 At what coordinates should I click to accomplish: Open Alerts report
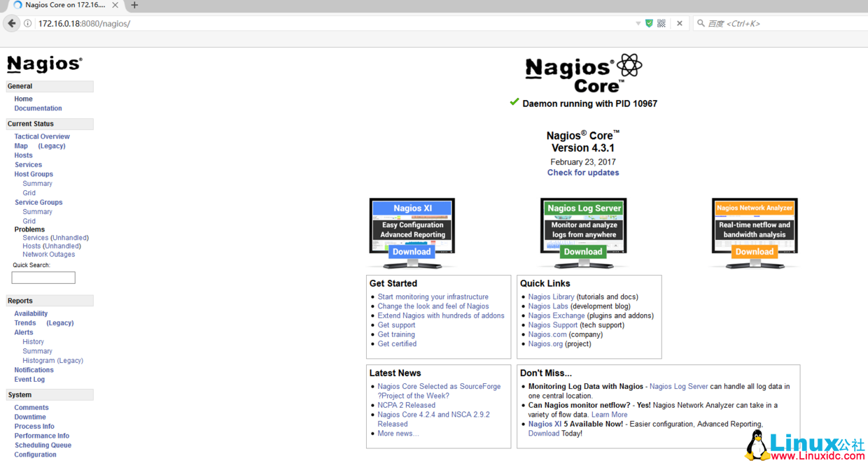[24, 333]
